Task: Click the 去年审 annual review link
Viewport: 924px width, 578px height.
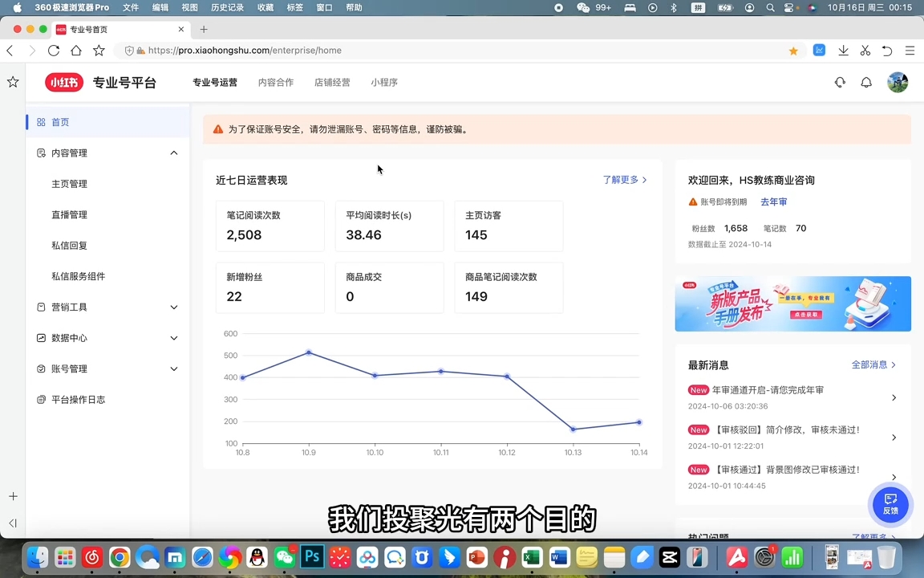Action: [772, 201]
